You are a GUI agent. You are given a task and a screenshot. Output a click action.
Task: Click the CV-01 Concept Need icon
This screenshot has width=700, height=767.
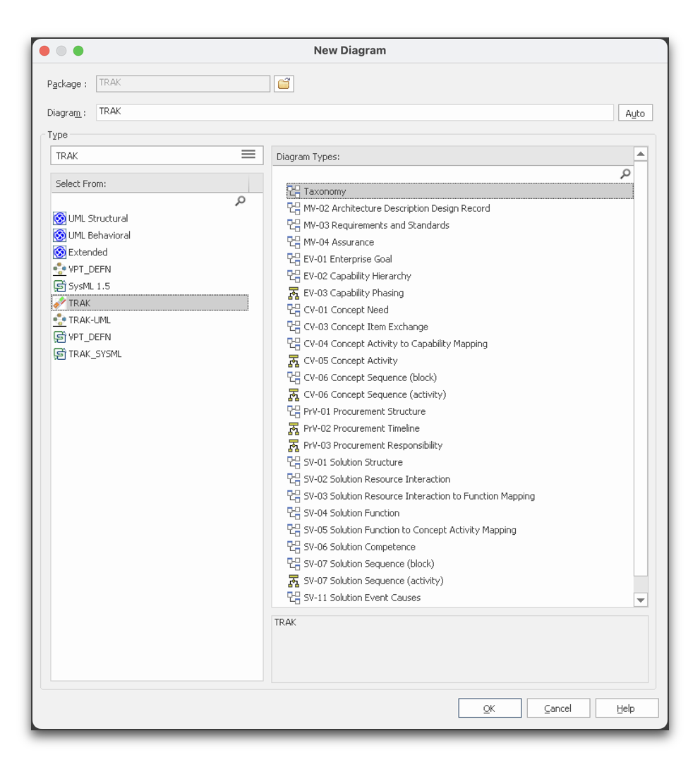coord(294,310)
